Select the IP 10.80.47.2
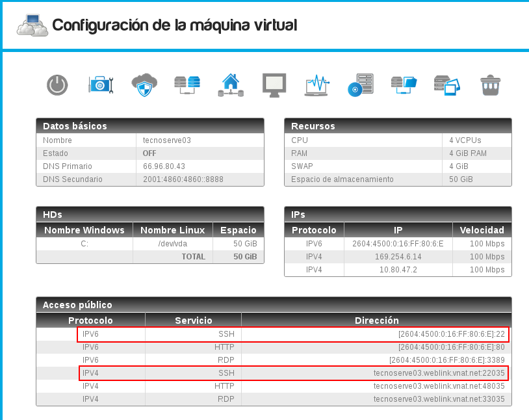The width and height of the screenshot is (529, 420). tap(398, 270)
